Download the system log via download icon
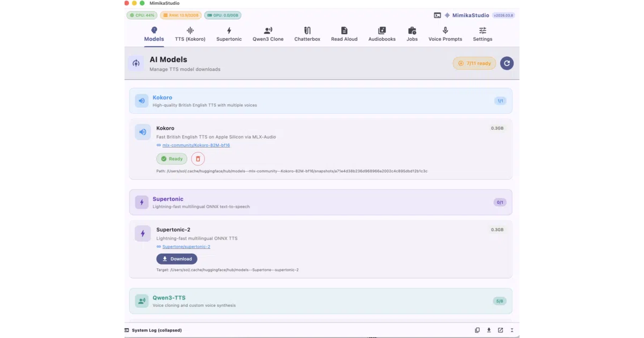This screenshot has width=644, height=338. click(489, 330)
